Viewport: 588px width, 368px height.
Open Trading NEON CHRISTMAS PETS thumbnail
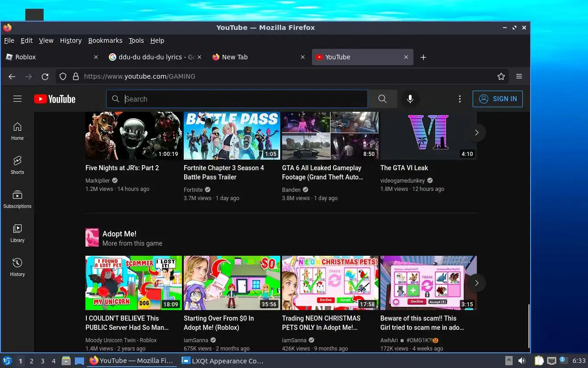coord(330,283)
